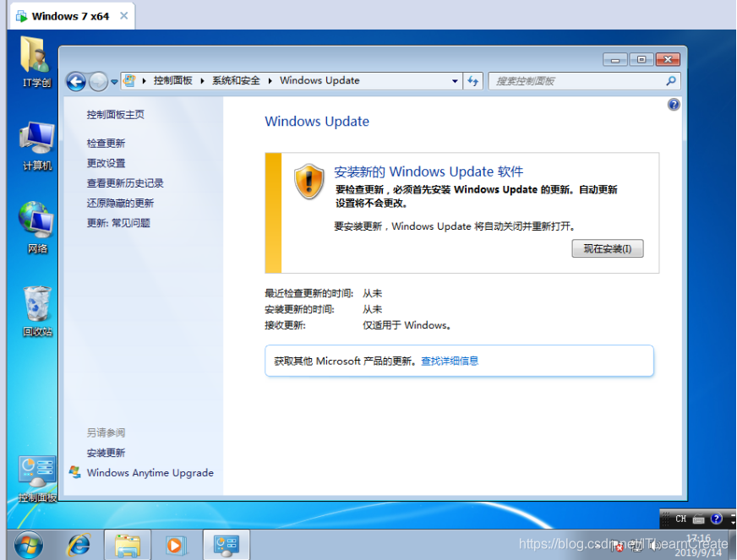This screenshot has height=560, width=737.
Task: Click 安装更新 under 另请参阅
Action: tap(106, 453)
